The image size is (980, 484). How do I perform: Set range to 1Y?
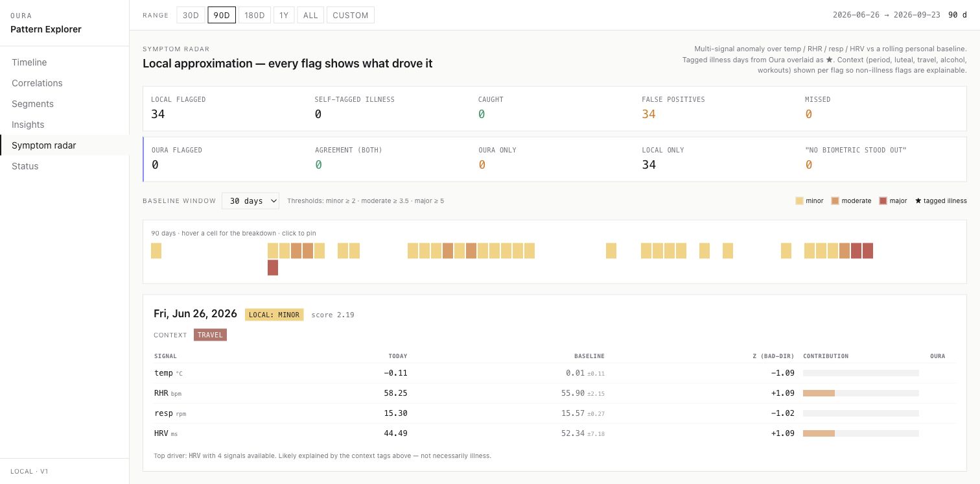tap(284, 15)
